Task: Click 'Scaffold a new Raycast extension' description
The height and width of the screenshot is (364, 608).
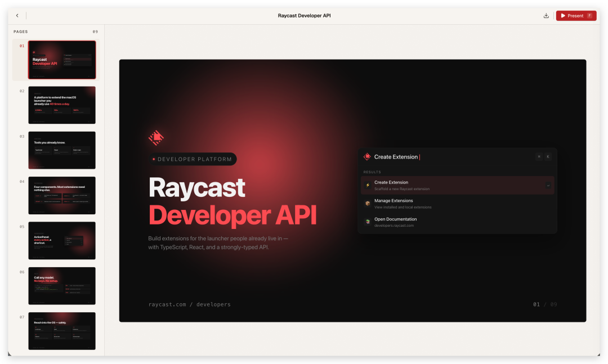Action: pos(402,189)
